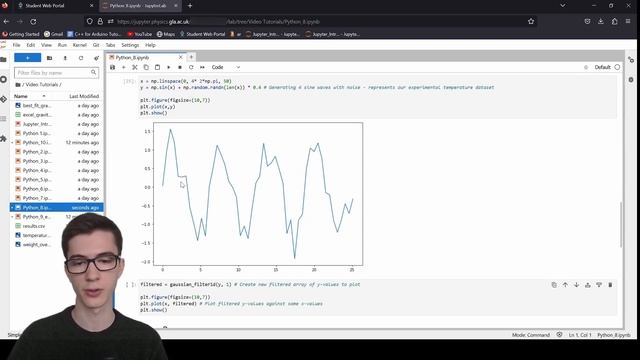Open the Git sidebar panel

(4, 99)
